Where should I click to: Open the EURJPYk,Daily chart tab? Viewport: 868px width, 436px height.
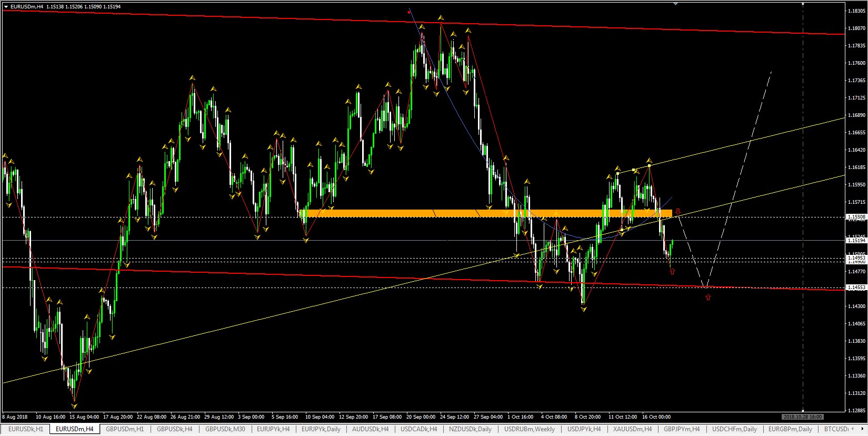point(321,429)
